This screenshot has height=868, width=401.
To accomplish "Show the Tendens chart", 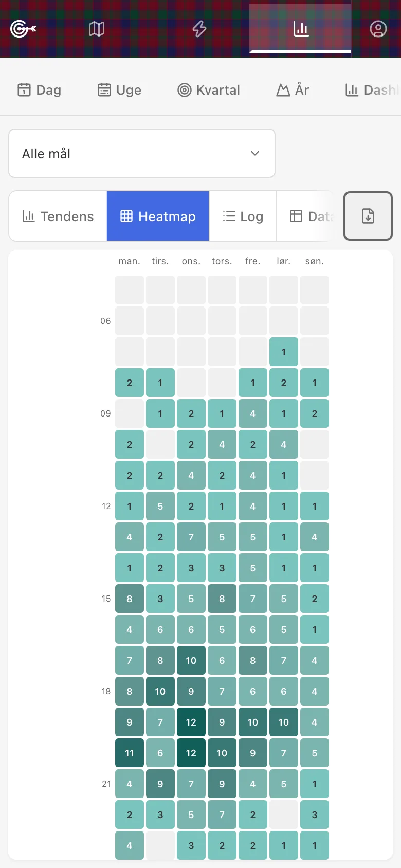I will coord(58,216).
